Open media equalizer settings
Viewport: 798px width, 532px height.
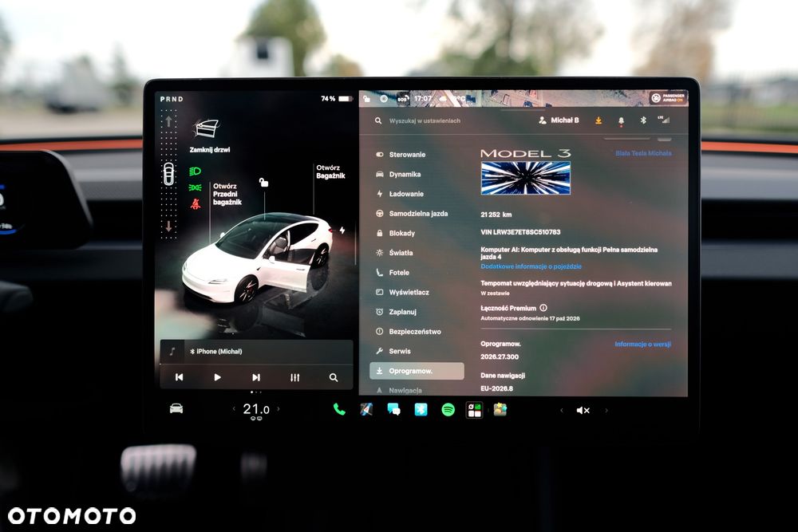294,377
